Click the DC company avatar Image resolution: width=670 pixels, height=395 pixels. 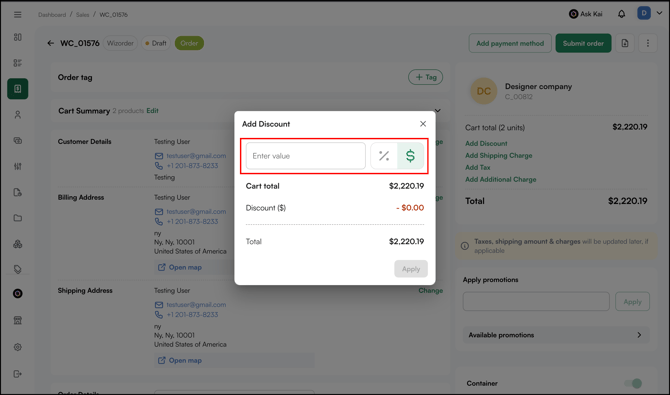click(483, 91)
